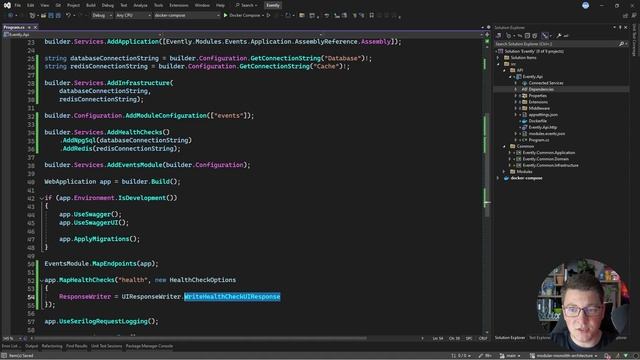Click Solution Explorer Show All Files icon
Screen dimensions: 640x360
point(535,36)
